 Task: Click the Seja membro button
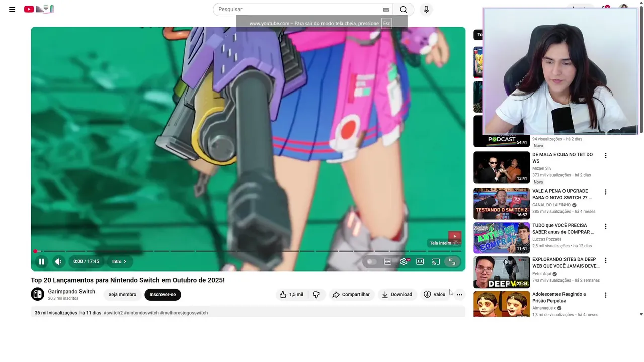point(122,294)
